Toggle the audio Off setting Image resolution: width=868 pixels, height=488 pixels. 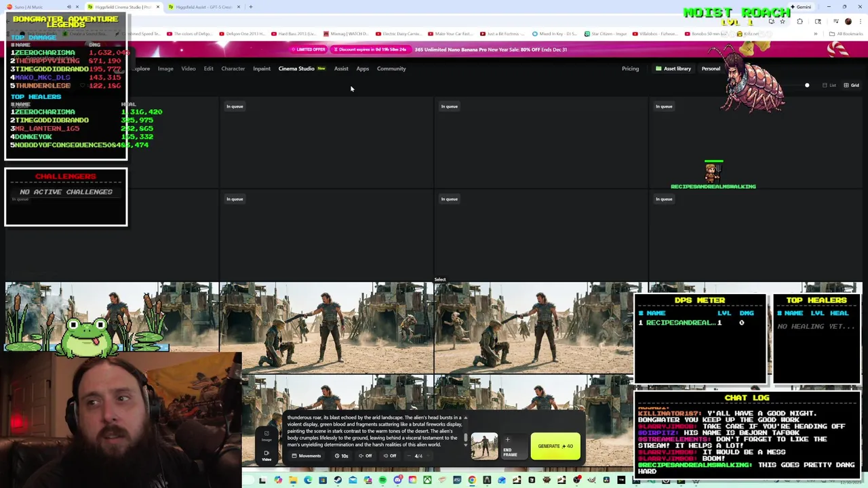coord(366,455)
